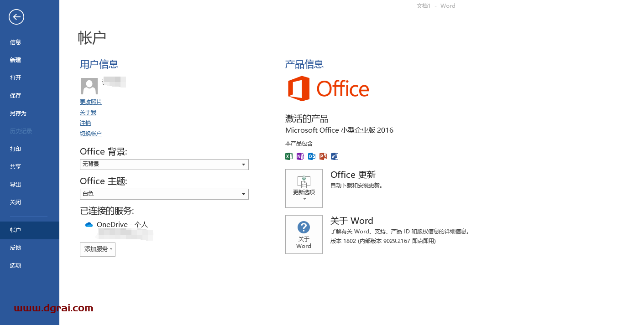
Task: Open the 更新选项 update options button
Action: (x=304, y=188)
